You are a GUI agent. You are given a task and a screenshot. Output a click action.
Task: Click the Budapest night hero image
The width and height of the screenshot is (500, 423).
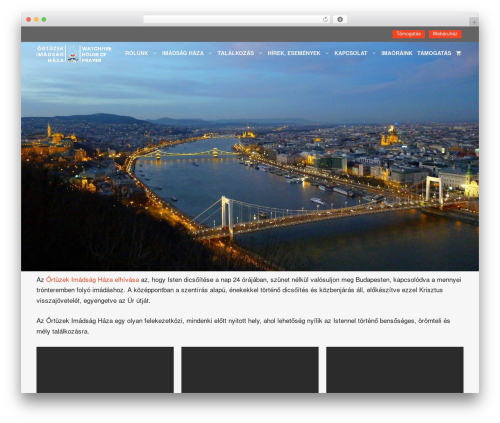click(x=250, y=156)
